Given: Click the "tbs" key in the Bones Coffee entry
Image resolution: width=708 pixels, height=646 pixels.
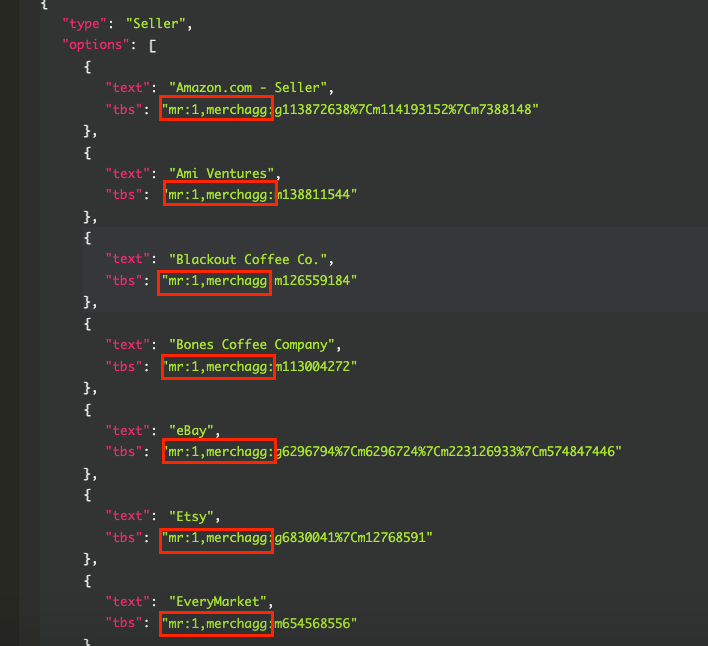Looking at the screenshot, I should click(x=124, y=366).
